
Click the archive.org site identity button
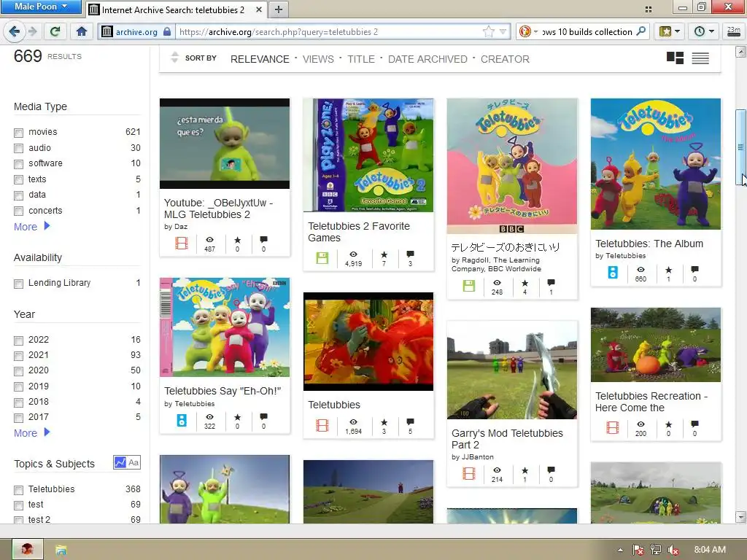(x=136, y=32)
